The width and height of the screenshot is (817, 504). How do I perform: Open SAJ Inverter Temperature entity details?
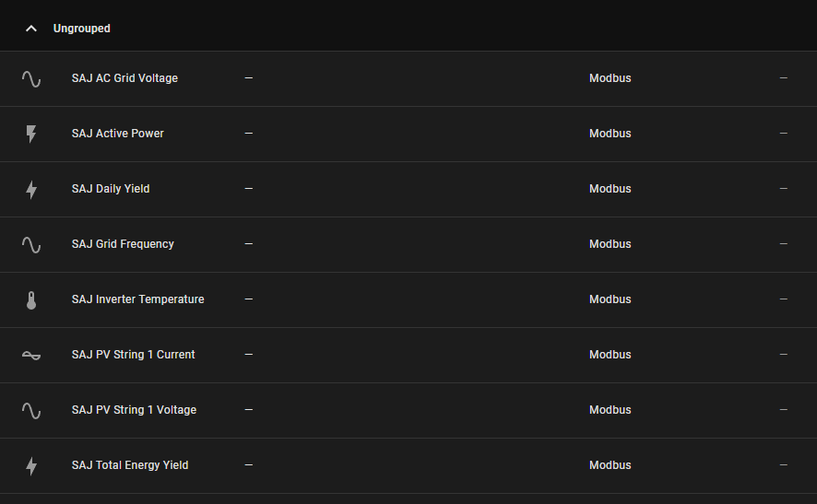138,299
